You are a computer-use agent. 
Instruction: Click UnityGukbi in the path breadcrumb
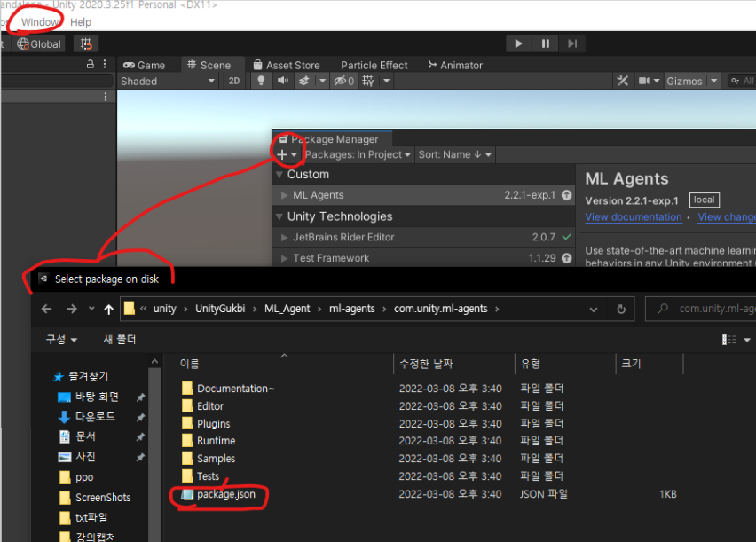pyautogui.click(x=220, y=309)
